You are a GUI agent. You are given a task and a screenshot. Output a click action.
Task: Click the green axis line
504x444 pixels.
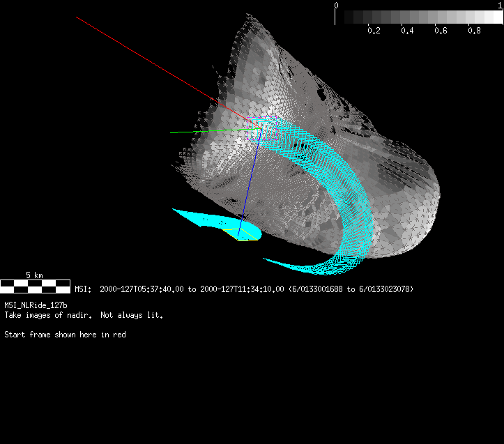click(x=215, y=130)
